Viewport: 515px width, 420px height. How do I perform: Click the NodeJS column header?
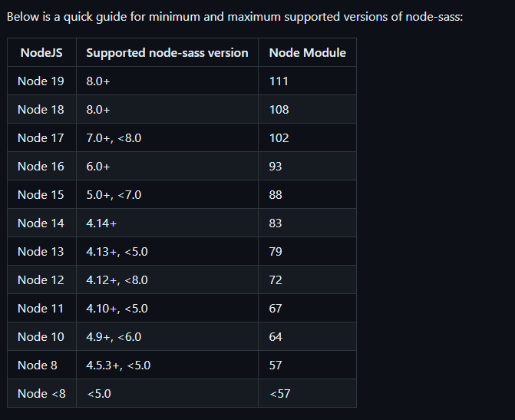[x=41, y=53]
